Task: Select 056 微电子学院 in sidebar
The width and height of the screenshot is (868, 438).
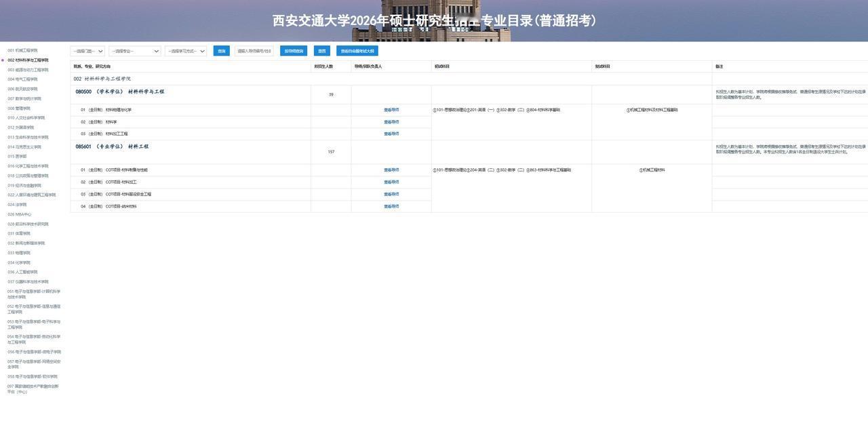Action: pos(34,352)
